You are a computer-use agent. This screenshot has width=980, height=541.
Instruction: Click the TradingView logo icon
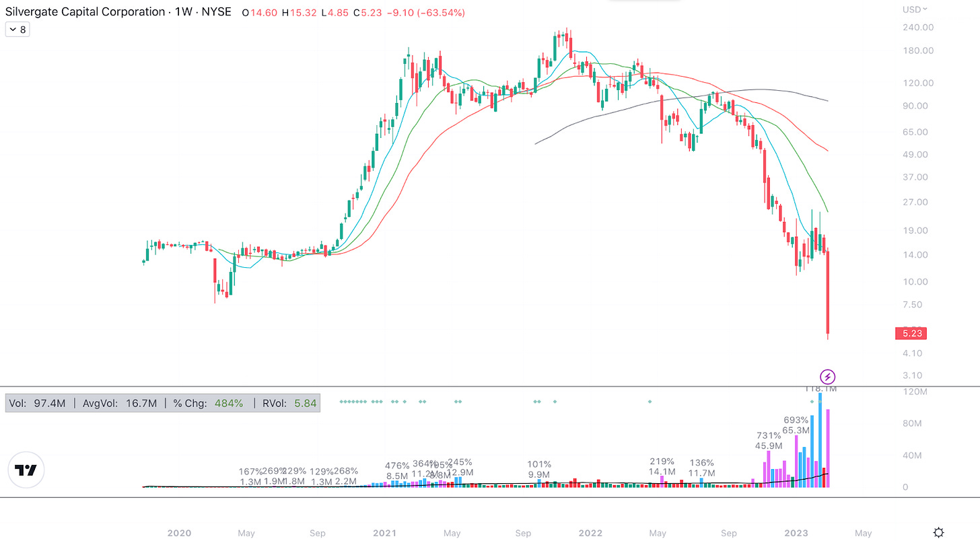pos(26,470)
